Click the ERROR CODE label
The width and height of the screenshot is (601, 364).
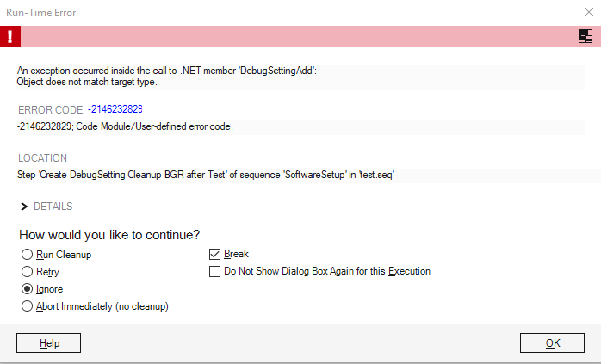click(49, 109)
